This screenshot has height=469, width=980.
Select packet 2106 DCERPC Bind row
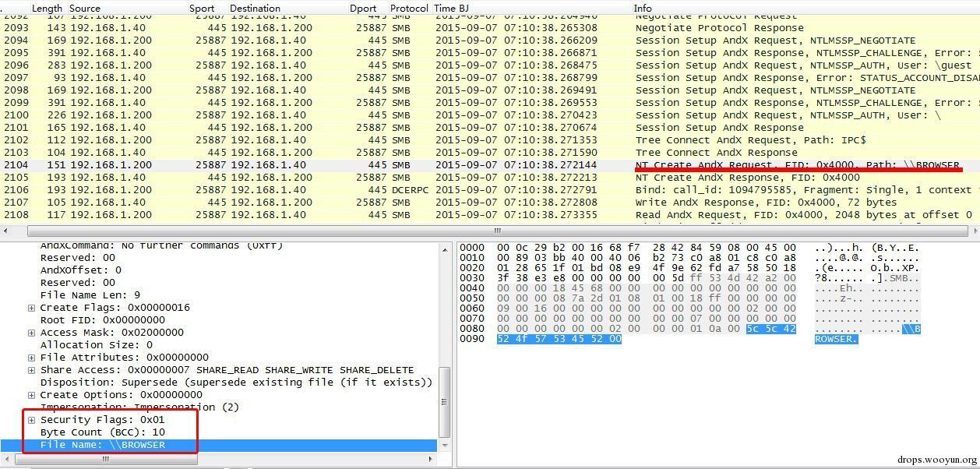coord(489,190)
